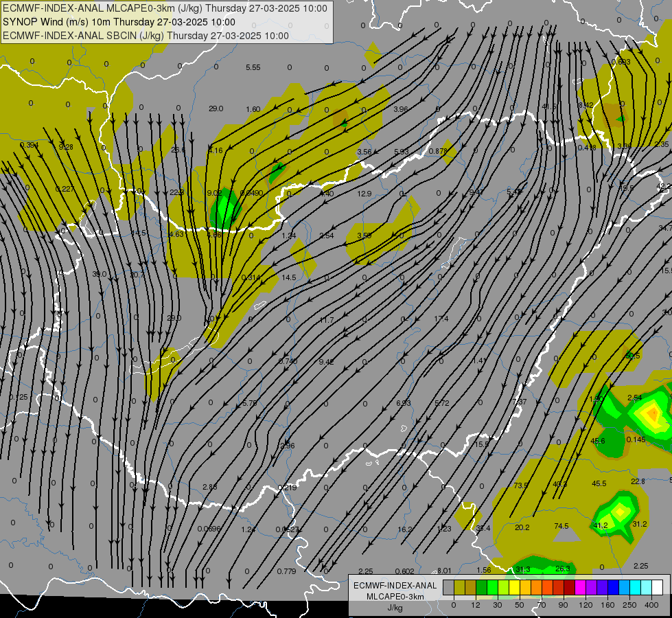Click the legend tick label 30
Image resolution: width=672 pixels, height=618 pixels.
pyautogui.click(x=498, y=605)
